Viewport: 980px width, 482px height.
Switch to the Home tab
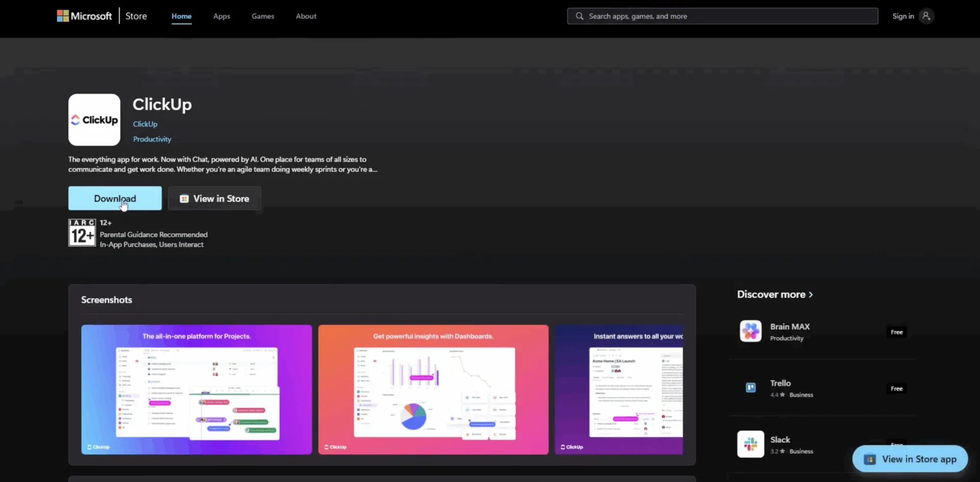click(181, 16)
